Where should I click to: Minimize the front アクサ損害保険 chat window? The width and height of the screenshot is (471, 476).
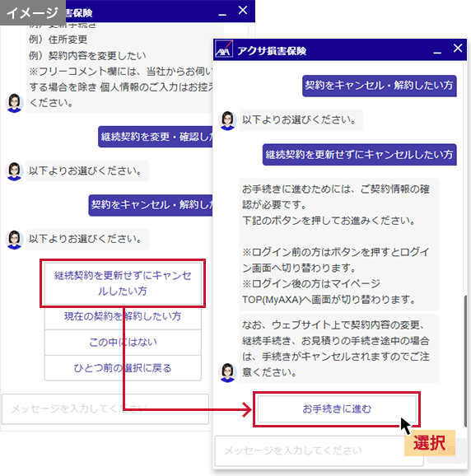437,53
